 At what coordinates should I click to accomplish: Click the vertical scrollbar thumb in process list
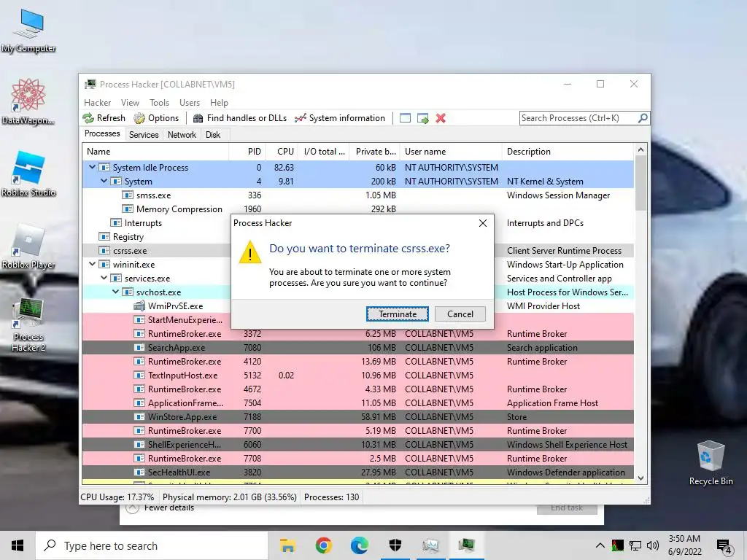pyautogui.click(x=640, y=183)
